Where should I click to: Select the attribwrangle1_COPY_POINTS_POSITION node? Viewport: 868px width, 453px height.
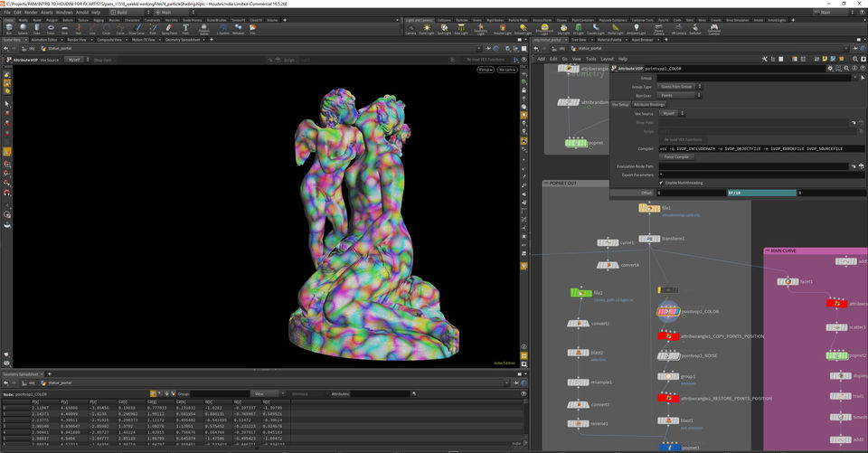tap(668, 336)
